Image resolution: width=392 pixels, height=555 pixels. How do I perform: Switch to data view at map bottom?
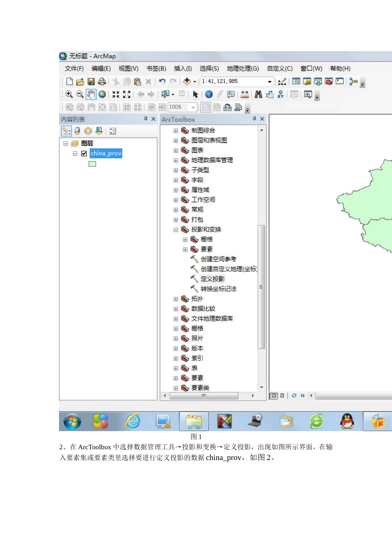pos(274,396)
